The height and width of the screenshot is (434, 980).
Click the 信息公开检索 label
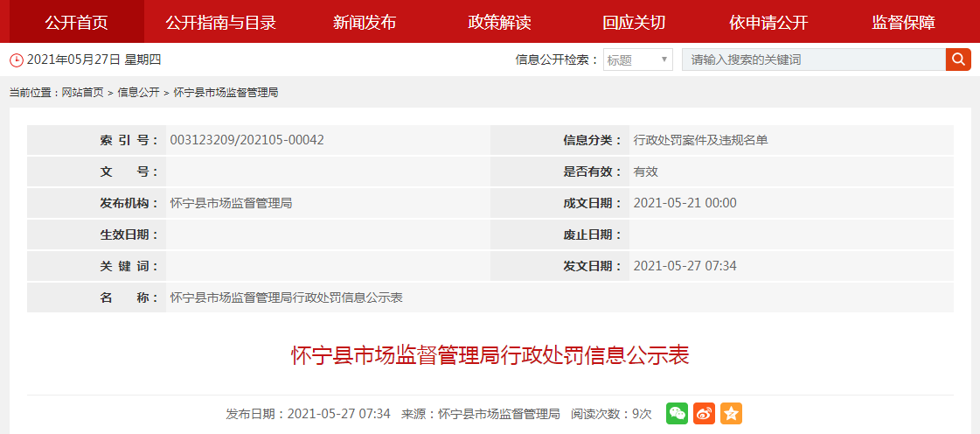(557, 60)
